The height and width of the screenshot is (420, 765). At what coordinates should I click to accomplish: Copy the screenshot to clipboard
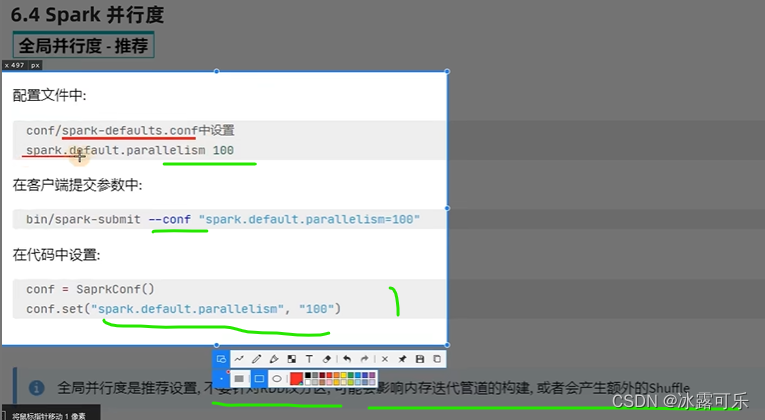(x=437, y=359)
